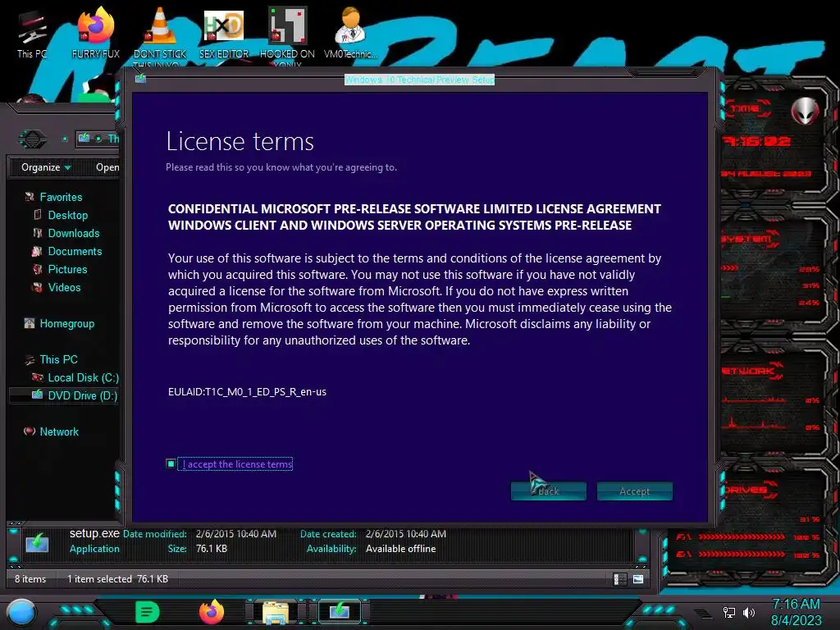Click setup.exe icon in details pane
Viewport: 840px width, 630px height.
coord(37,543)
